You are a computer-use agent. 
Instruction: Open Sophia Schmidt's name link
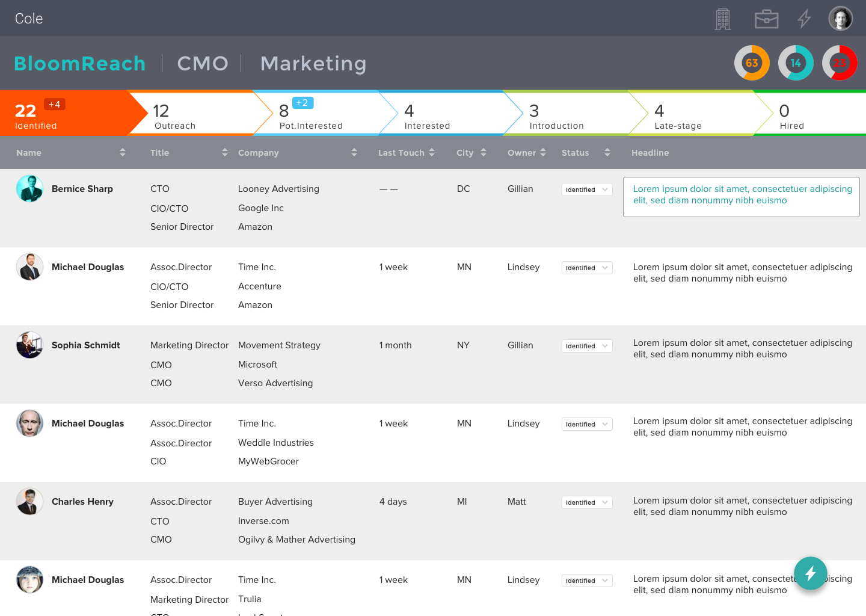86,345
